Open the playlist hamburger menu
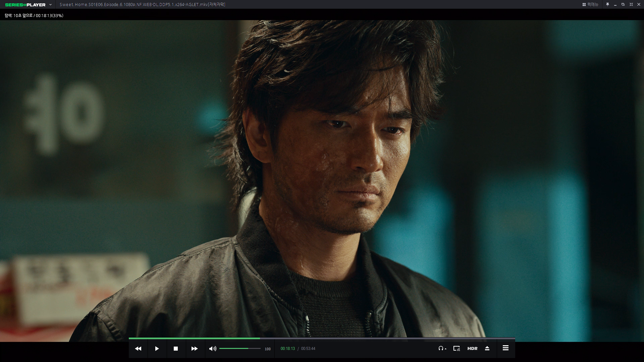The height and width of the screenshot is (362, 644). [x=505, y=348]
